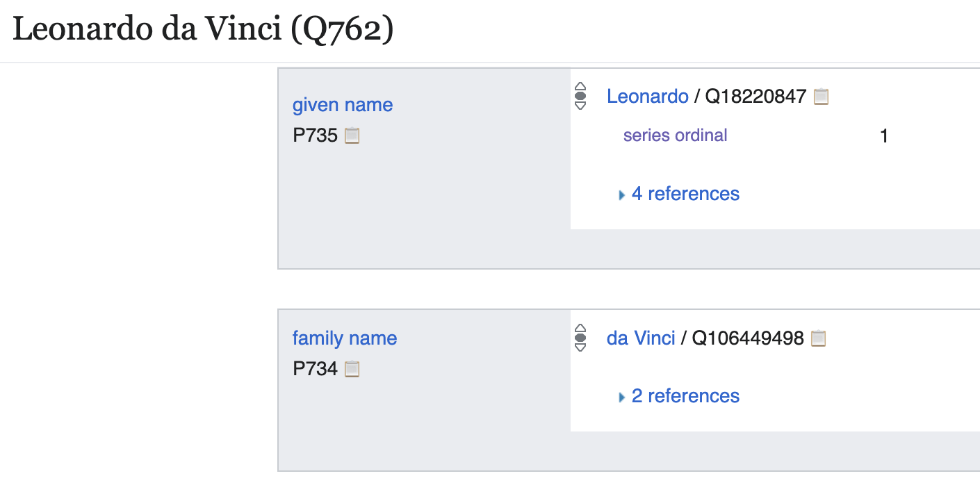
Task: Set deprecated rank on da Vinci statement
Action: tap(581, 347)
